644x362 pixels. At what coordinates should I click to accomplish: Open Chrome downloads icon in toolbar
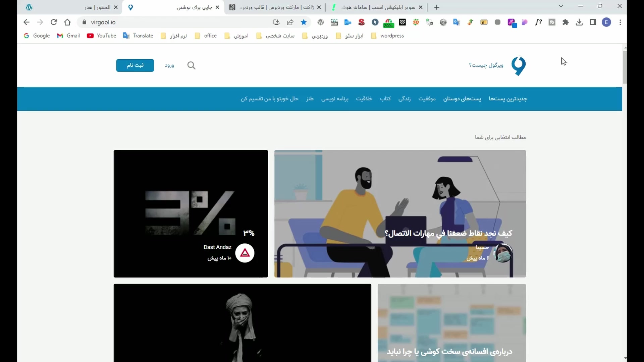pos(579,22)
